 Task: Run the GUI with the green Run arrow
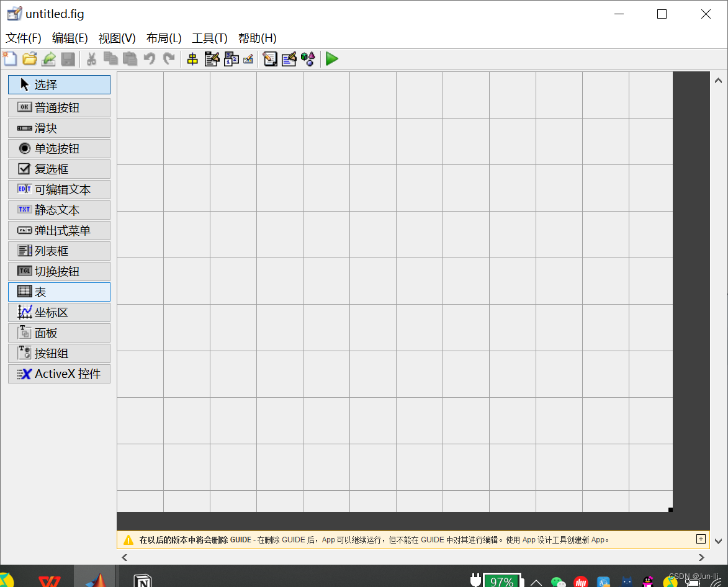point(331,58)
